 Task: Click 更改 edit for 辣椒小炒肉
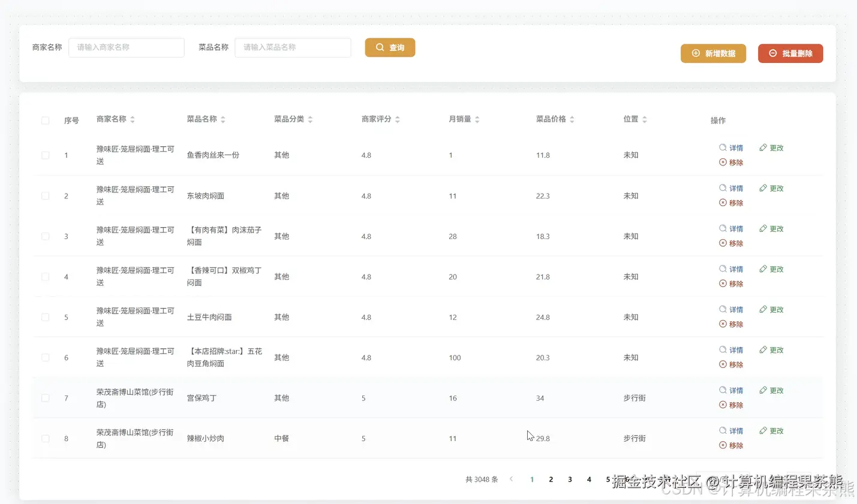771,431
